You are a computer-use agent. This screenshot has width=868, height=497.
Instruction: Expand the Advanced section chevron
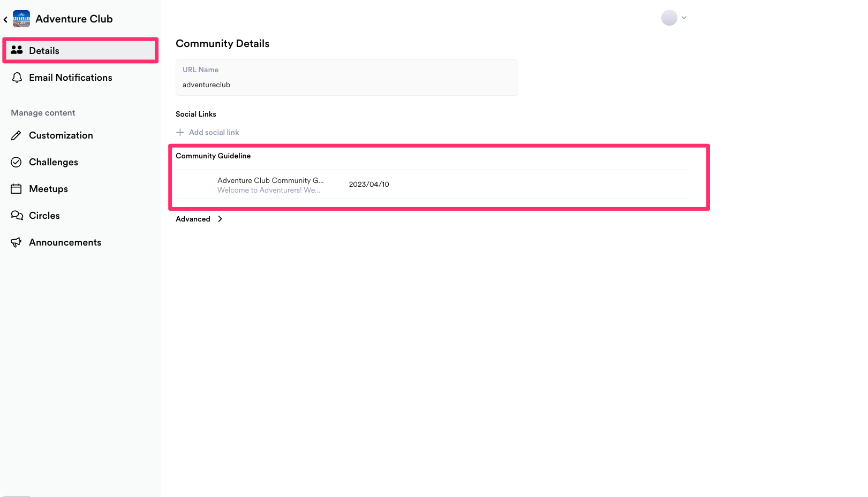[x=220, y=219]
